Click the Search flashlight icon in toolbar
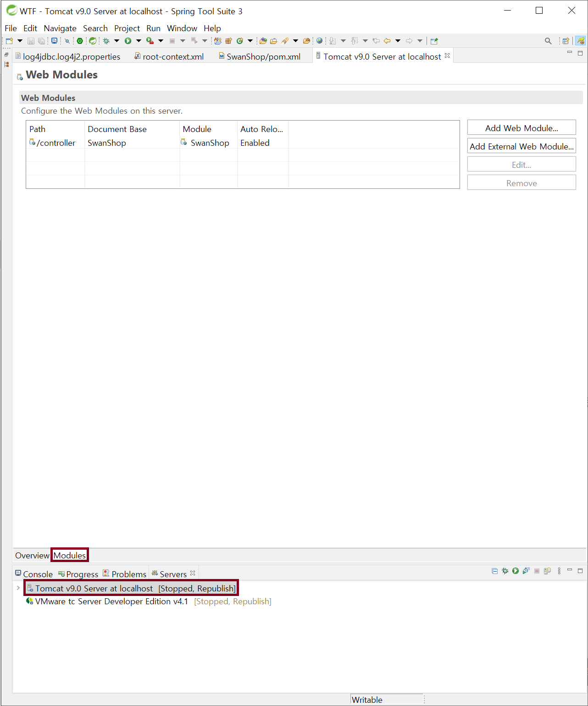 [285, 41]
